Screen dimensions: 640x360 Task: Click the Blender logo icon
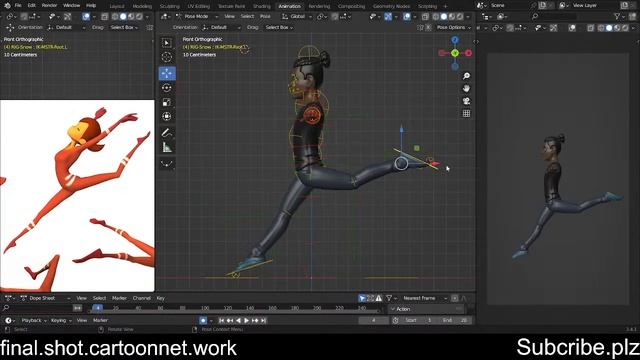(7, 6)
